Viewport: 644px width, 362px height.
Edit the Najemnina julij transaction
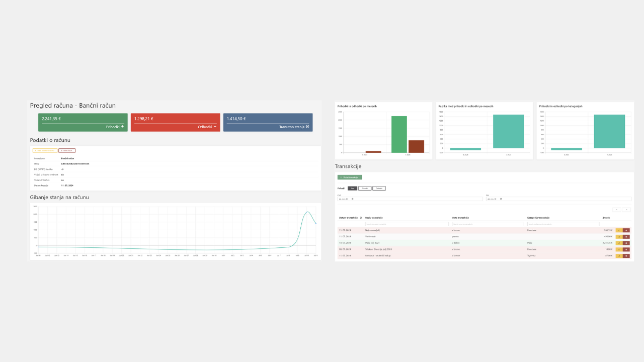(x=619, y=230)
